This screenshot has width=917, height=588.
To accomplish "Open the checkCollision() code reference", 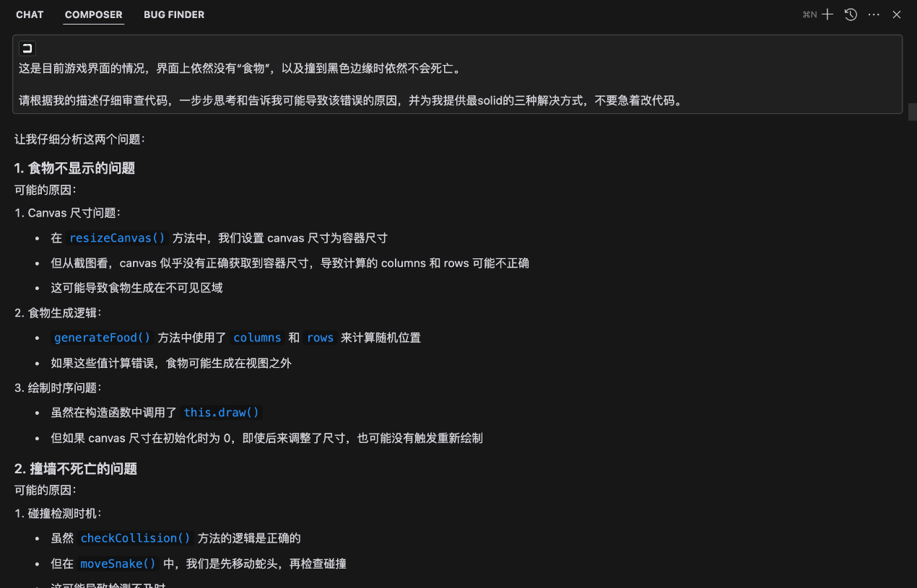I will [135, 538].
